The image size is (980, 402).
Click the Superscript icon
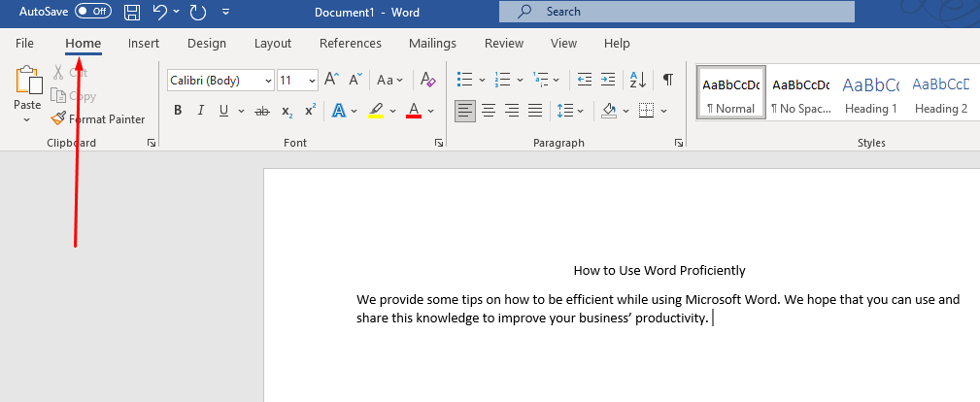pos(310,111)
